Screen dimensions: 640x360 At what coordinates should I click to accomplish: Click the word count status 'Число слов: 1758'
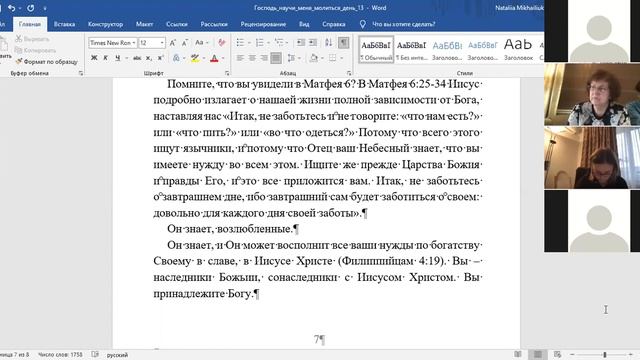point(60,355)
